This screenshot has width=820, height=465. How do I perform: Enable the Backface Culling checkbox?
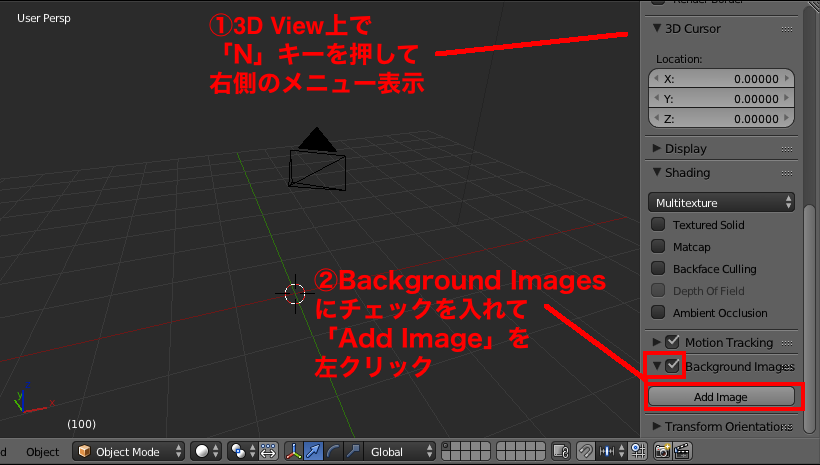pyautogui.click(x=658, y=268)
